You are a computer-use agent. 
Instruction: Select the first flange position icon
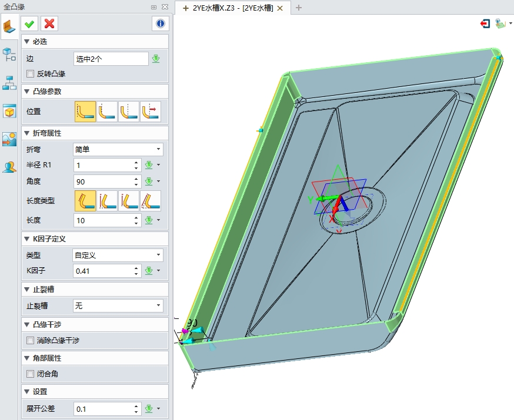(x=85, y=111)
